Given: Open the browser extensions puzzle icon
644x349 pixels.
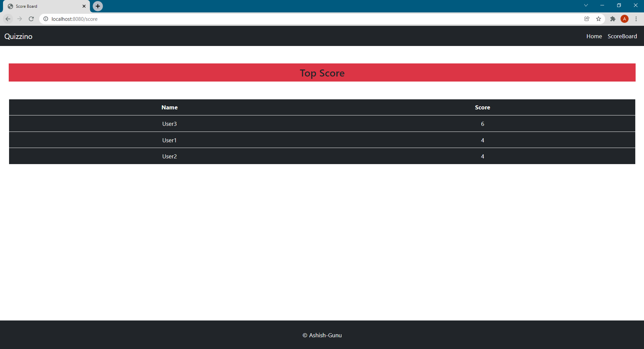Looking at the screenshot, I should (x=613, y=19).
